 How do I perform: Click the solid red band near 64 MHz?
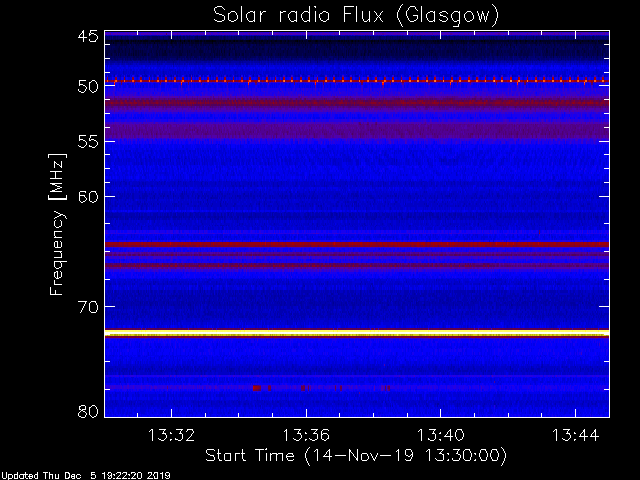(x=357, y=244)
